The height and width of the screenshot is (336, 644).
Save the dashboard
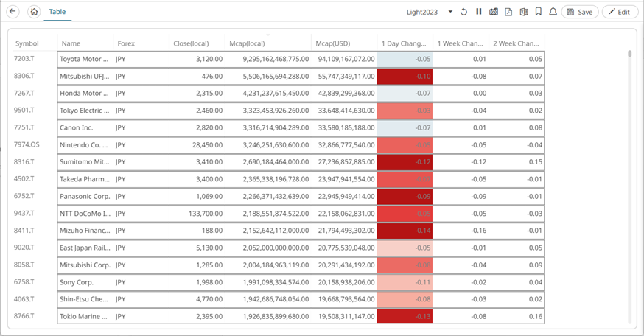point(579,12)
